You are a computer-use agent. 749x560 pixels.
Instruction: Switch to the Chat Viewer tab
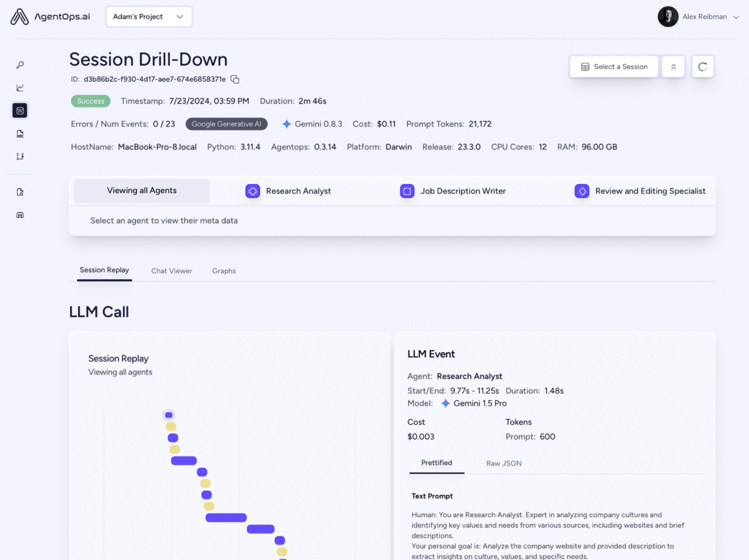(x=171, y=270)
